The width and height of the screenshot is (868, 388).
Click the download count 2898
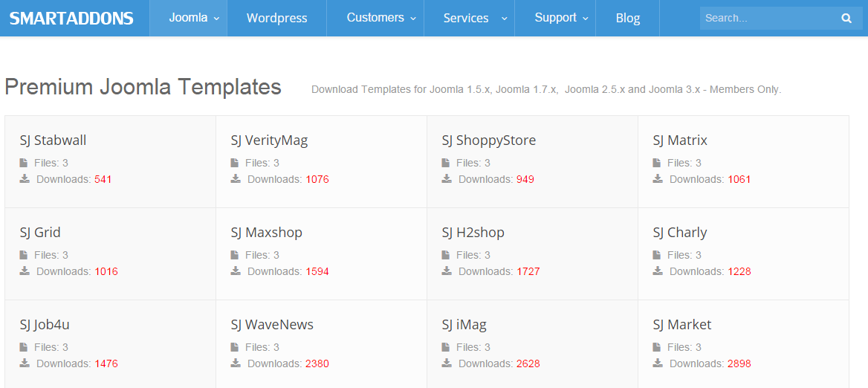point(739,363)
